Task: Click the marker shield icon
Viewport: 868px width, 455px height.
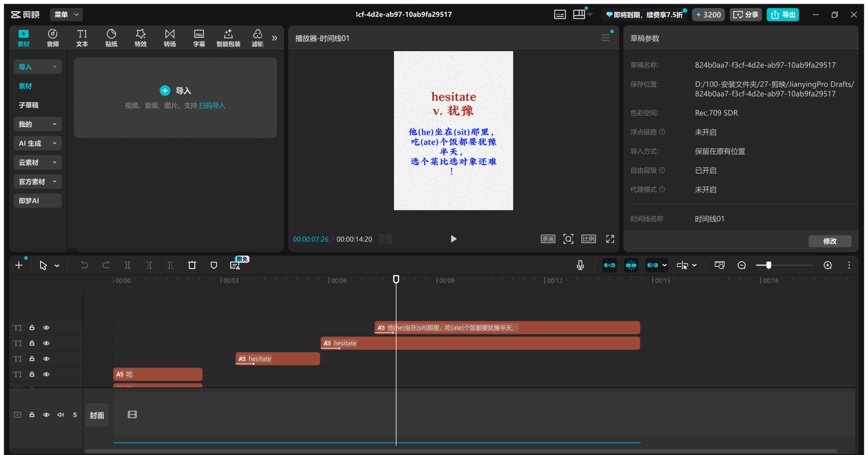Action: pos(214,265)
